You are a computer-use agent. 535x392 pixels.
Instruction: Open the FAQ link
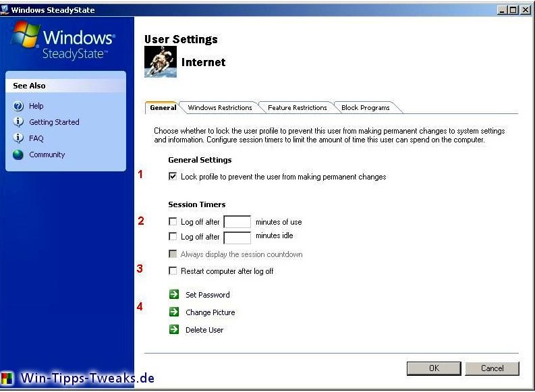click(x=36, y=138)
